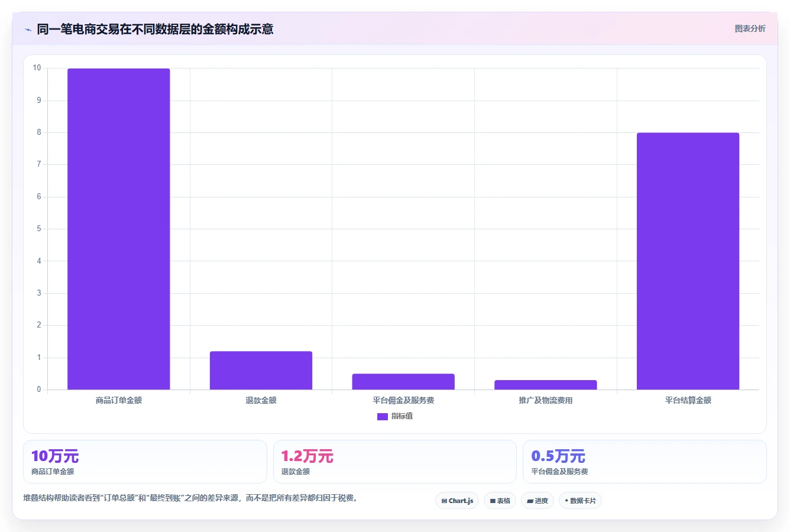Screen dimensions: 790x532
Task: Toggle the 指标值 legend color swatch
Action: click(x=382, y=416)
